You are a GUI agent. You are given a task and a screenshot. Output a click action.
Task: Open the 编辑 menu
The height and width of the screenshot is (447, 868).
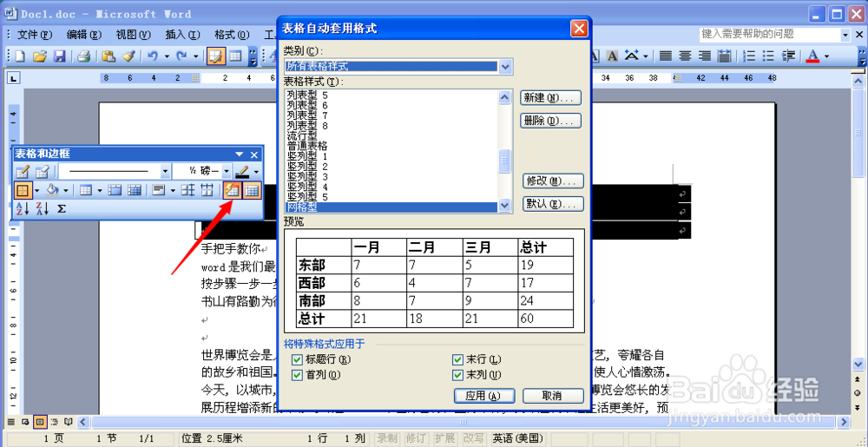tap(84, 35)
